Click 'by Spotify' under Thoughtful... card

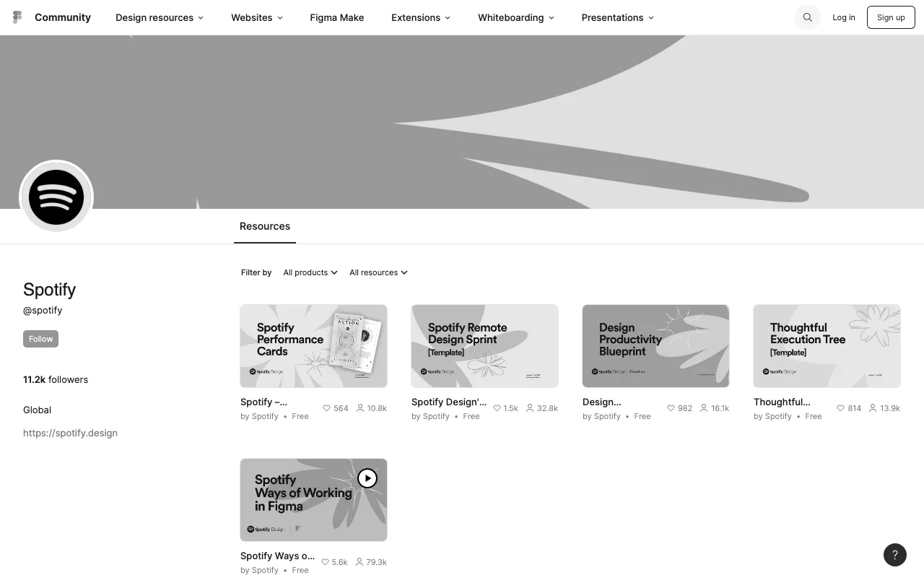772,416
